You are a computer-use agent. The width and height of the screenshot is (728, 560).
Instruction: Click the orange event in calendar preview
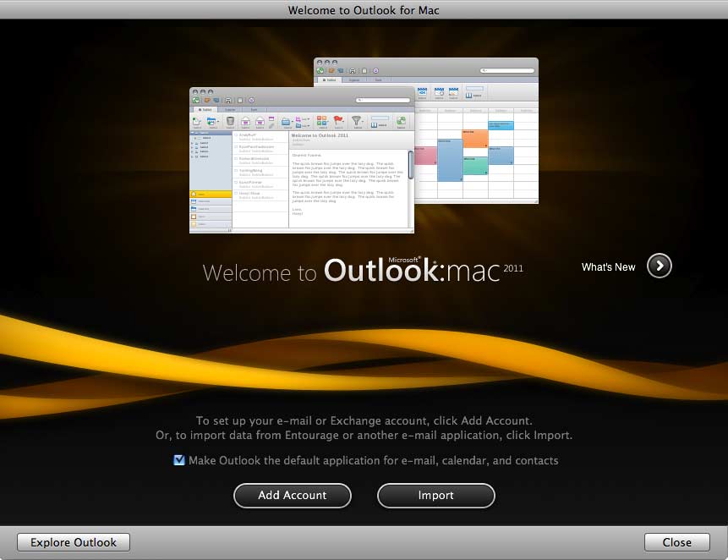[x=475, y=138]
